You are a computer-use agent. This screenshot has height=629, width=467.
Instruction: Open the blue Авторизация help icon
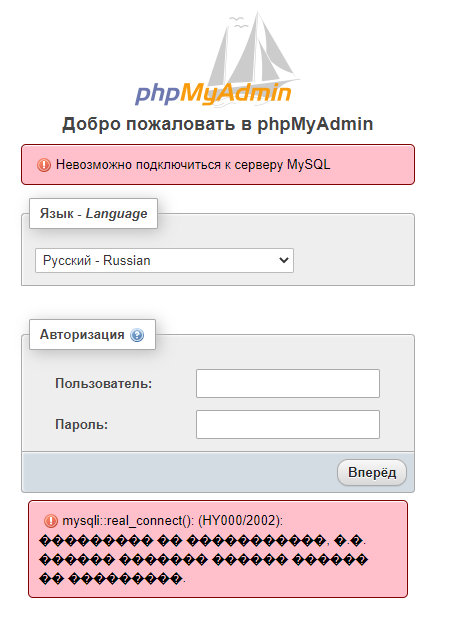(x=137, y=335)
